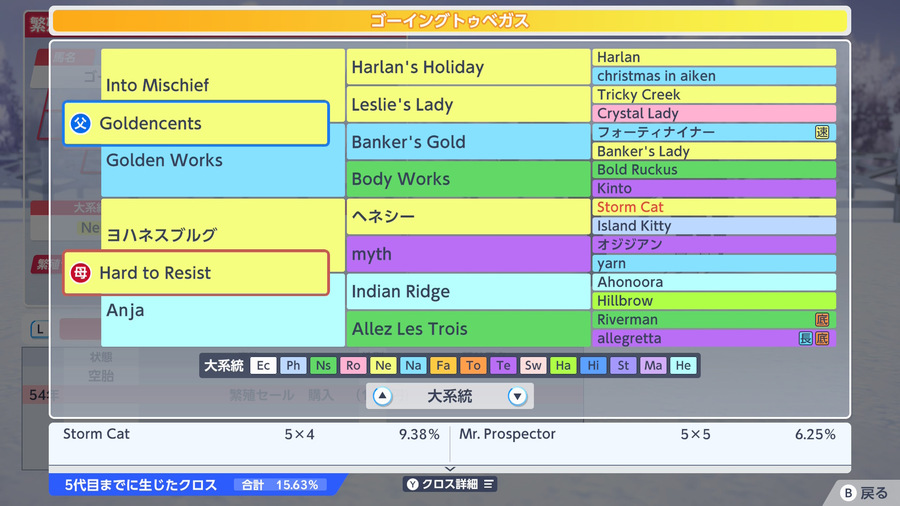Click the Mr. Prospector 5×5 cross entry

(x=647, y=434)
